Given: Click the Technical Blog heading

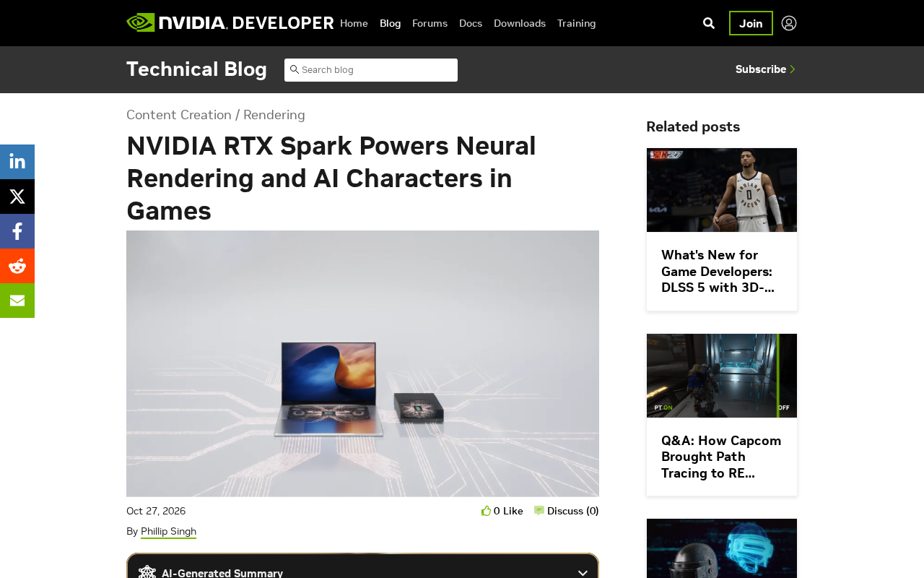Looking at the screenshot, I should 196,69.
